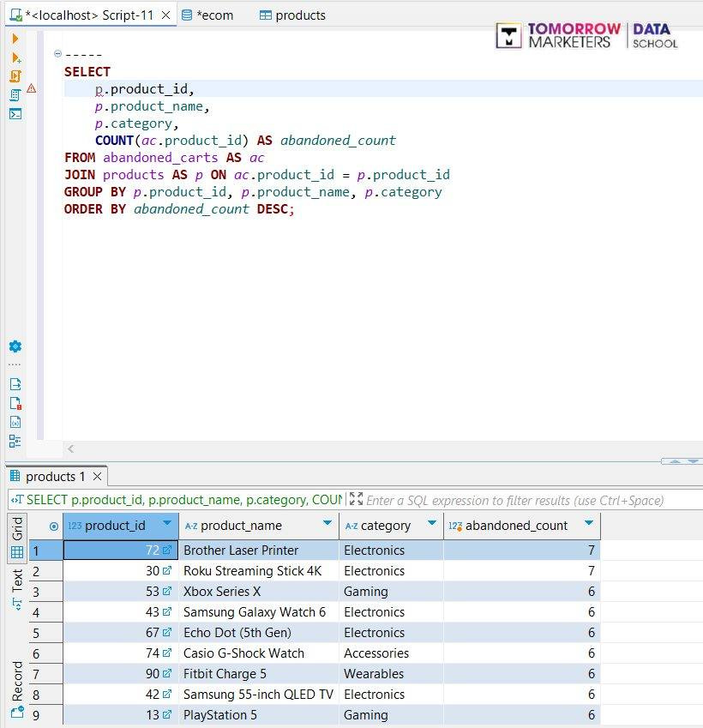703x728 pixels.
Task: Open the *ecom tab
Action: click(207, 15)
